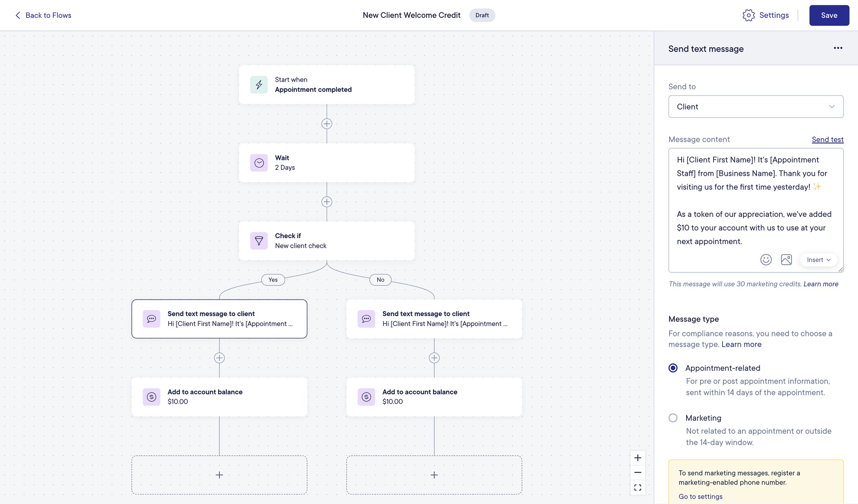Add step below the Wait 2 Days card
Viewport: 858px width, 504px height.
[327, 202]
